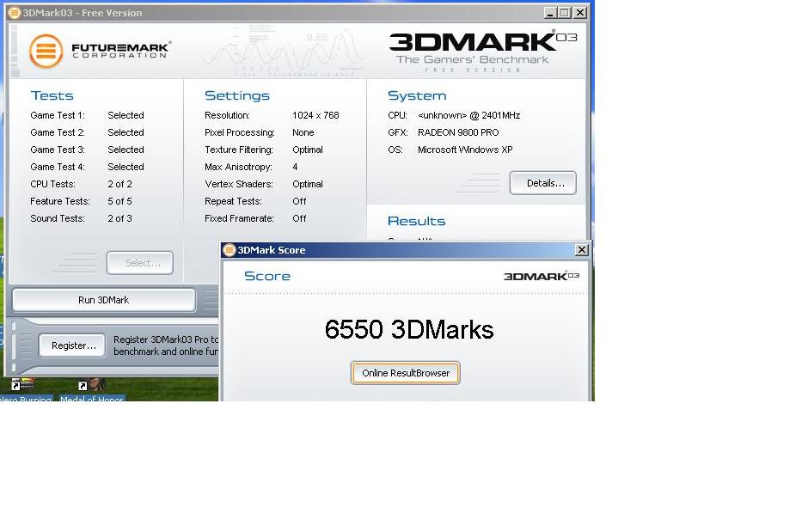Click the 'System' section heading
Screen dimensions: 808x532
[417, 95]
